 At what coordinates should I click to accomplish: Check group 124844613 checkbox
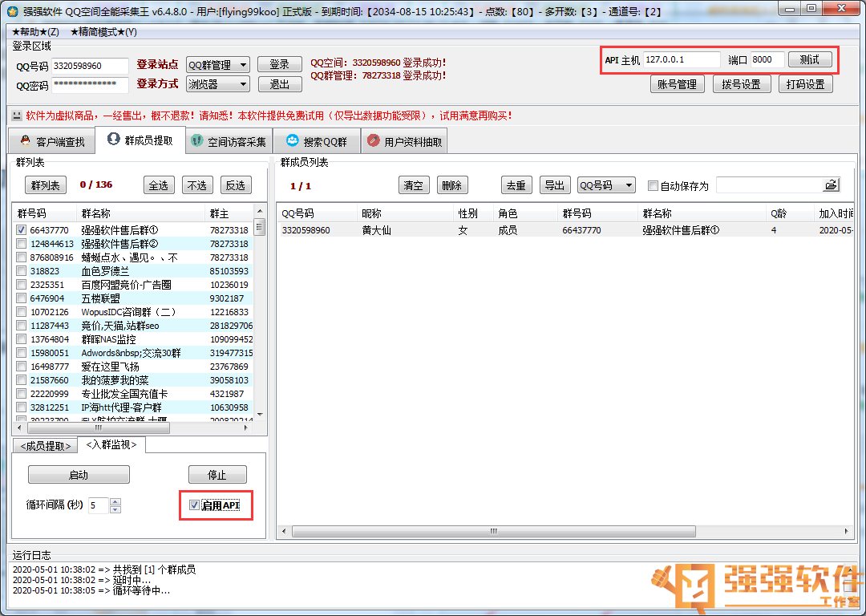[x=21, y=244]
